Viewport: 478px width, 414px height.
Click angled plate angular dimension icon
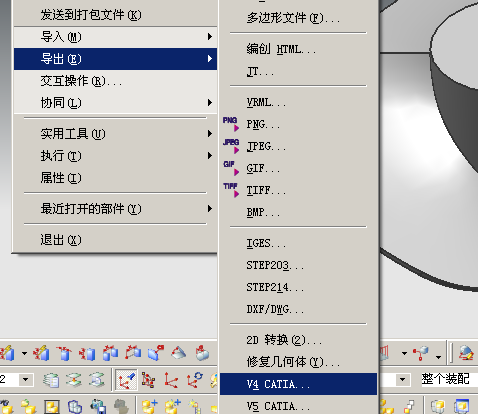(x=179, y=353)
